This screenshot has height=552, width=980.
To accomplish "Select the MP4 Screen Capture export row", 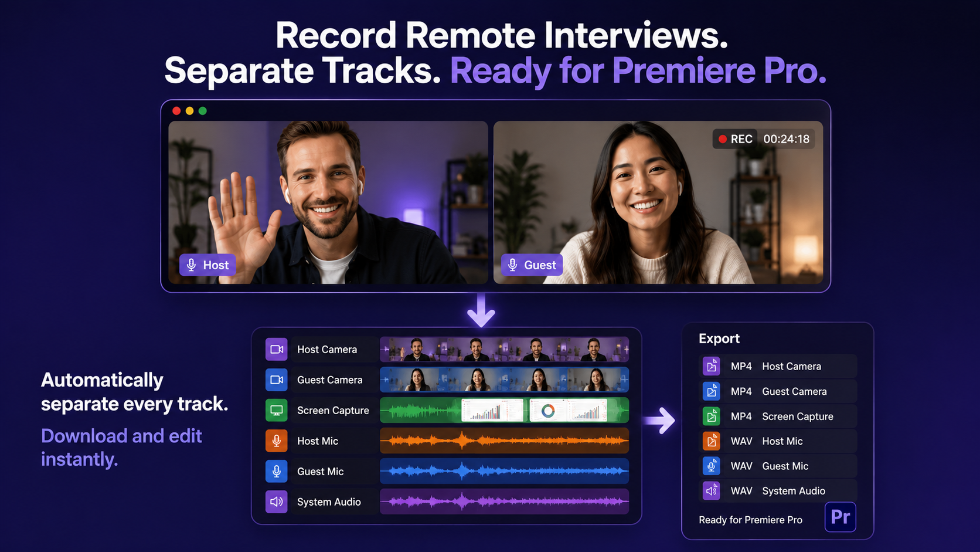I will point(778,416).
